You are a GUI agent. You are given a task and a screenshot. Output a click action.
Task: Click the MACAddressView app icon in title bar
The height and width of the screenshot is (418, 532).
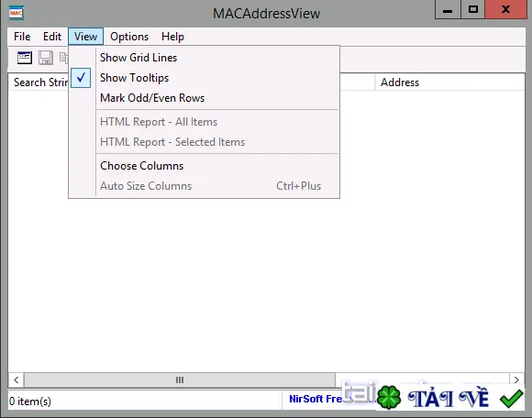[x=16, y=13]
